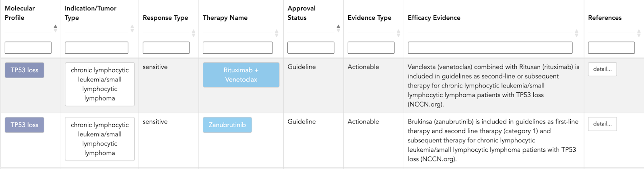This screenshot has height=169, width=644.
Task: Open first row TP53 loss profile
Action: [25, 70]
